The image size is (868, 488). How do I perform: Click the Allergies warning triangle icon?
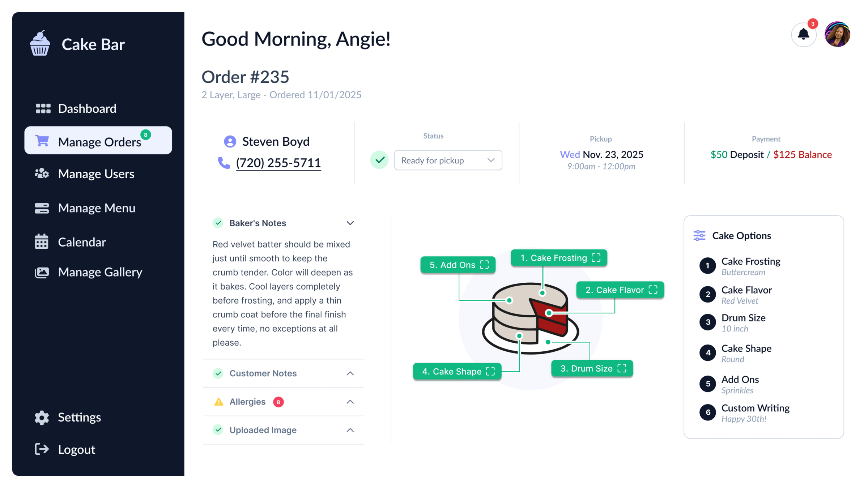[x=218, y=402]
